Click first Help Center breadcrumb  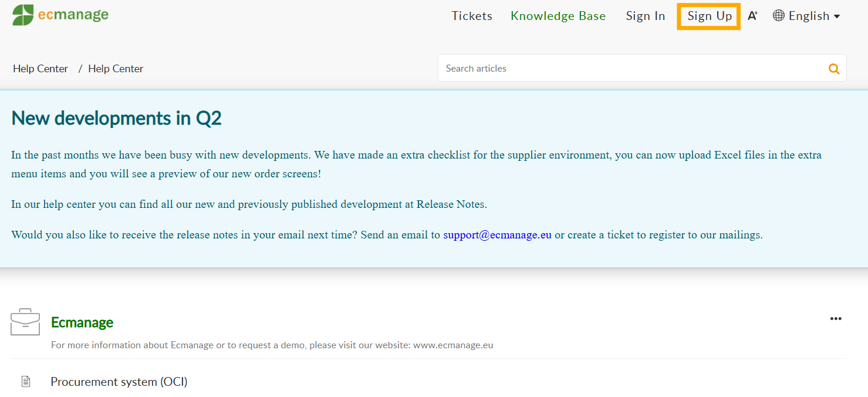(40, 69)
